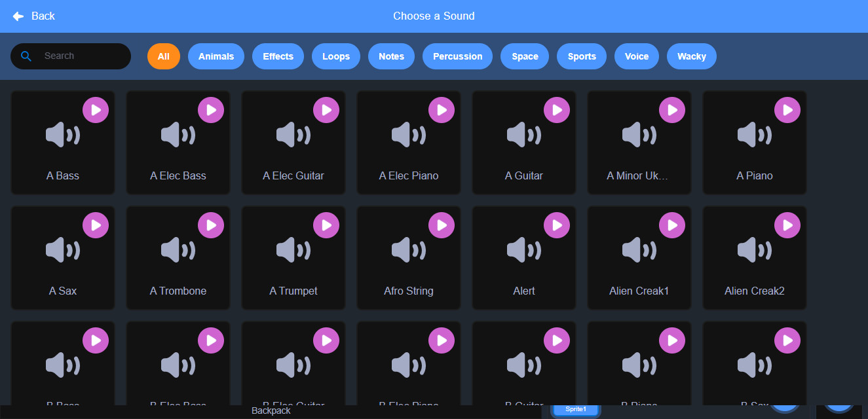The height and width of the screenshot is (419, 868).
Task: Play the Alert sound preview
Action: point(557,225)
